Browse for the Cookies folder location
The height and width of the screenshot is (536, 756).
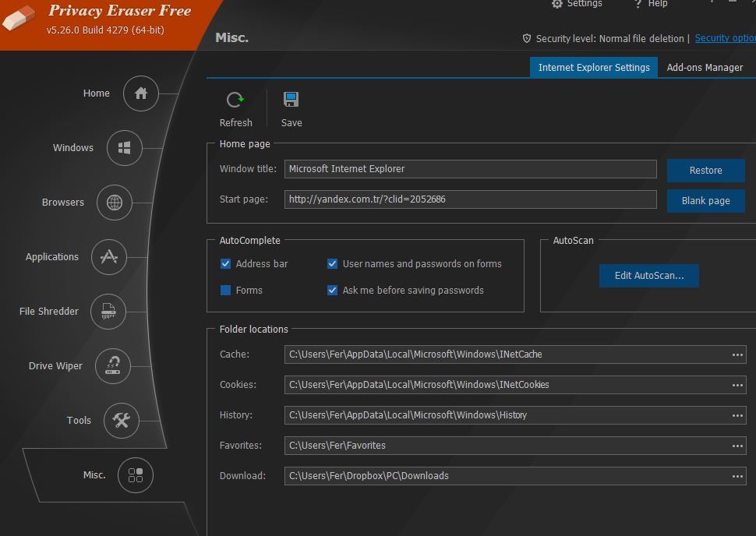pos(737,385)
